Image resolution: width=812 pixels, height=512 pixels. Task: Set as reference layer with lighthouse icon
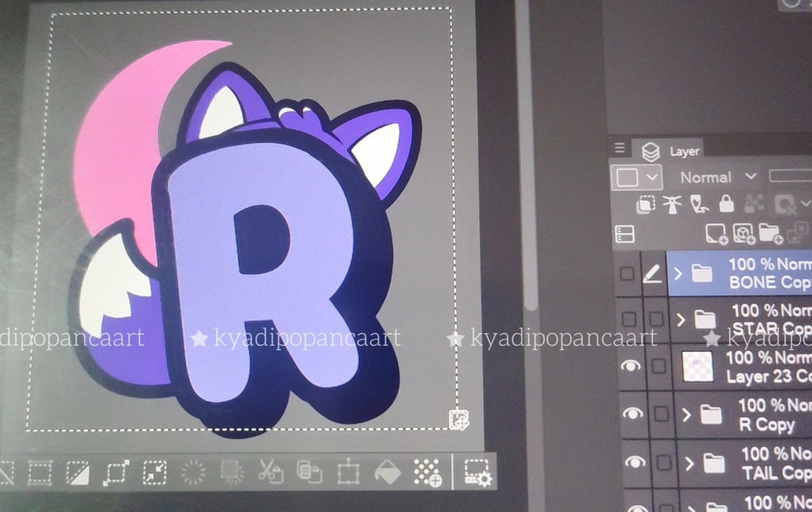click(673, 204)
